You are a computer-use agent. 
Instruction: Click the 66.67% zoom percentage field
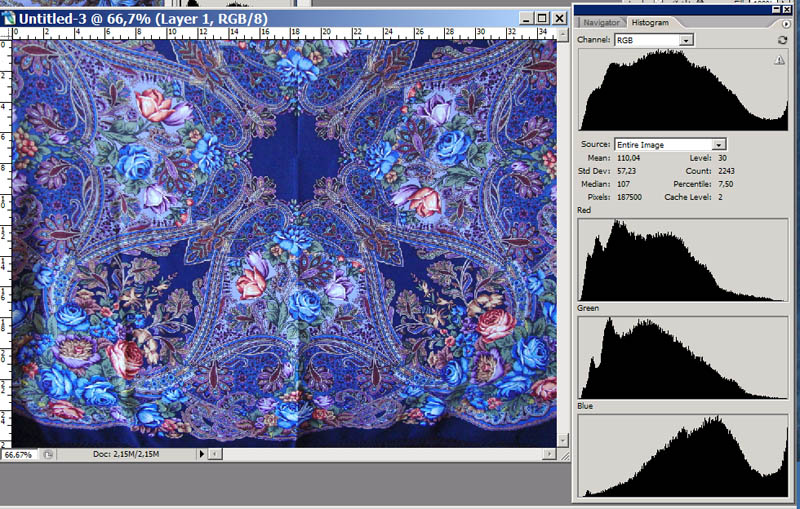click(17, 454)
